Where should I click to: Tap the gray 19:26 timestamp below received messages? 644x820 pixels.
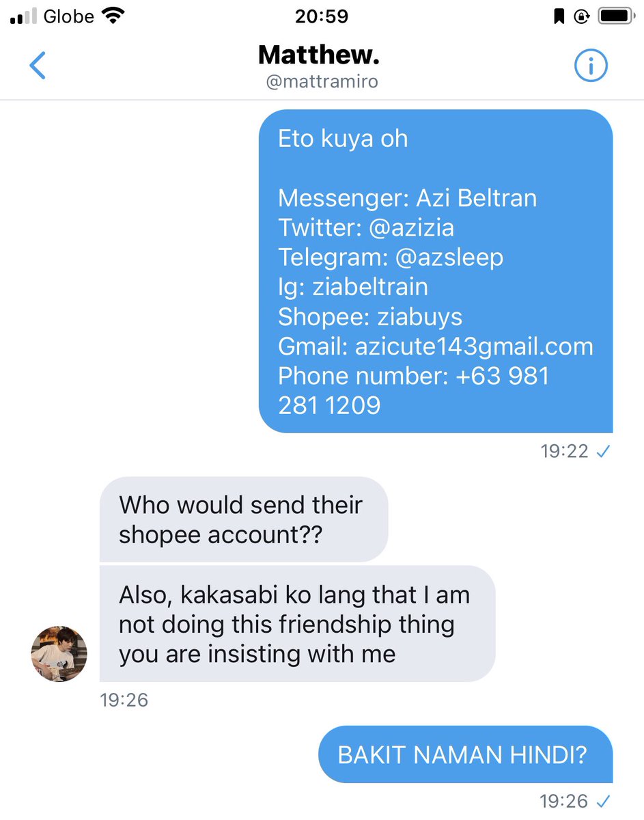pos(124,700)
